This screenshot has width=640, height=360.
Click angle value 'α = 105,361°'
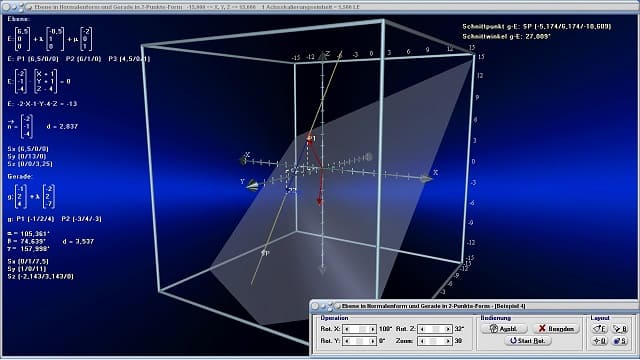click(29, 234)
